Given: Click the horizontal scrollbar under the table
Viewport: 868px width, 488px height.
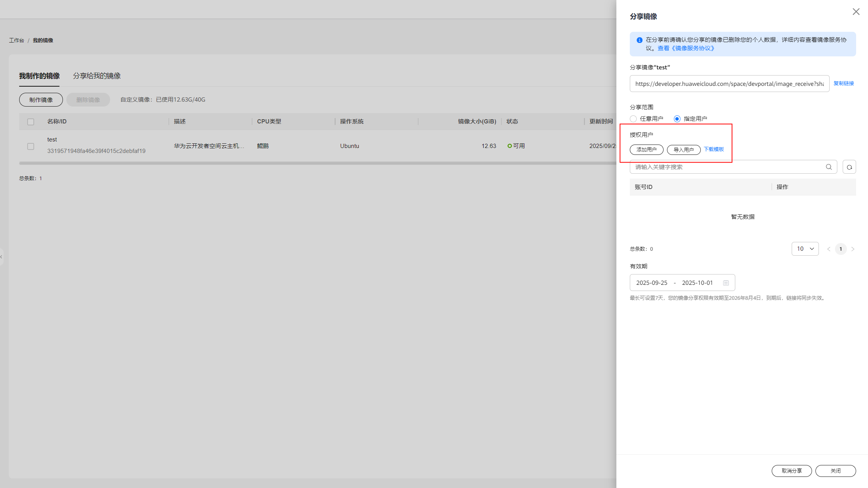Looking at the screenshot, I should tap(307, 163).
